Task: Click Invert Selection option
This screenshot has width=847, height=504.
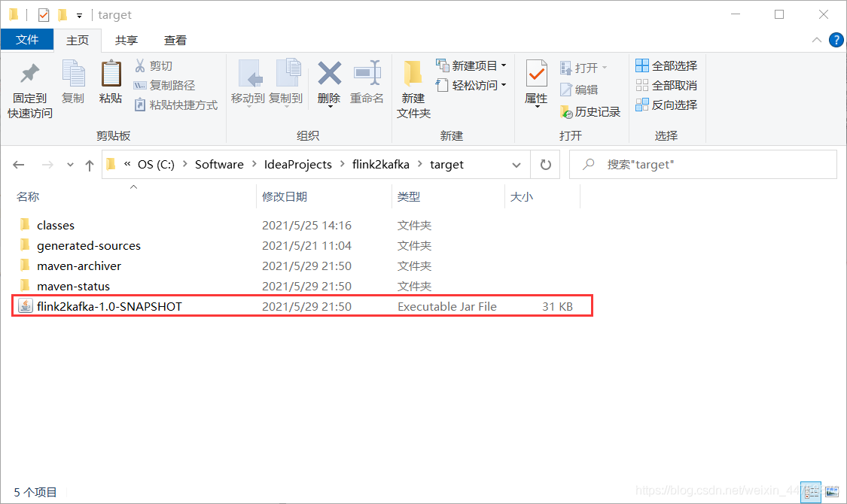Action: click(x=666, y=105)
